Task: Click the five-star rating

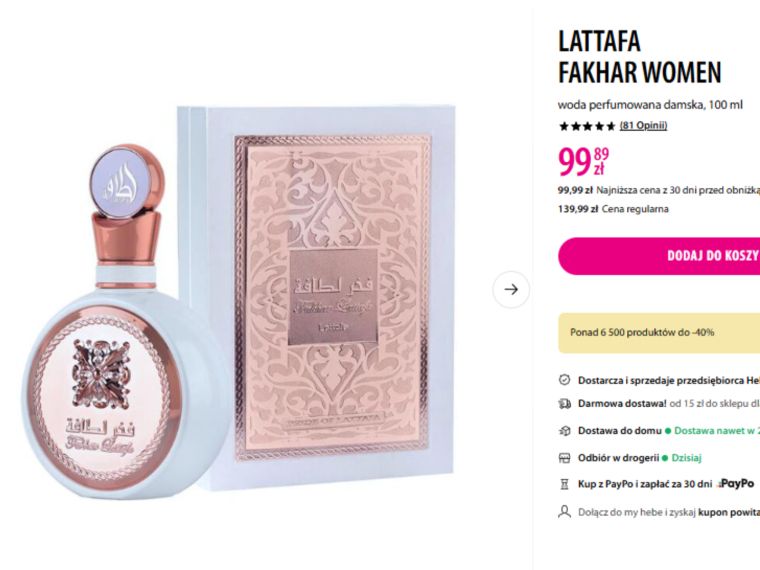Action: pos(587,126)
